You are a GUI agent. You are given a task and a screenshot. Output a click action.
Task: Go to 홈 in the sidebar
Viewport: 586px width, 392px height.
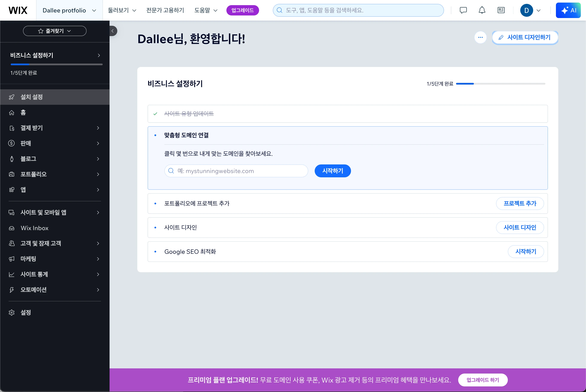coord(55,112)
